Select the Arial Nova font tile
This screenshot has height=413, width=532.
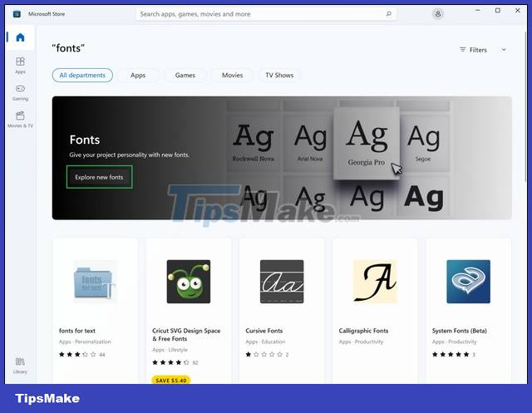(x=308, y=142)
